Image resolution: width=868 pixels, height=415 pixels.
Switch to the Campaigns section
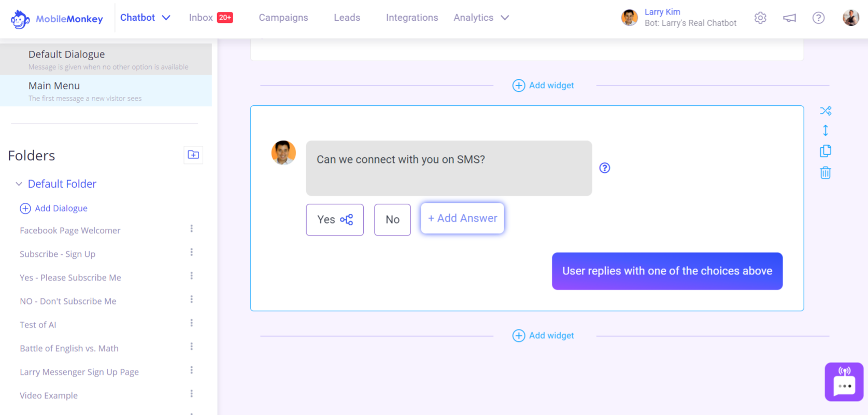coord(283,17)
